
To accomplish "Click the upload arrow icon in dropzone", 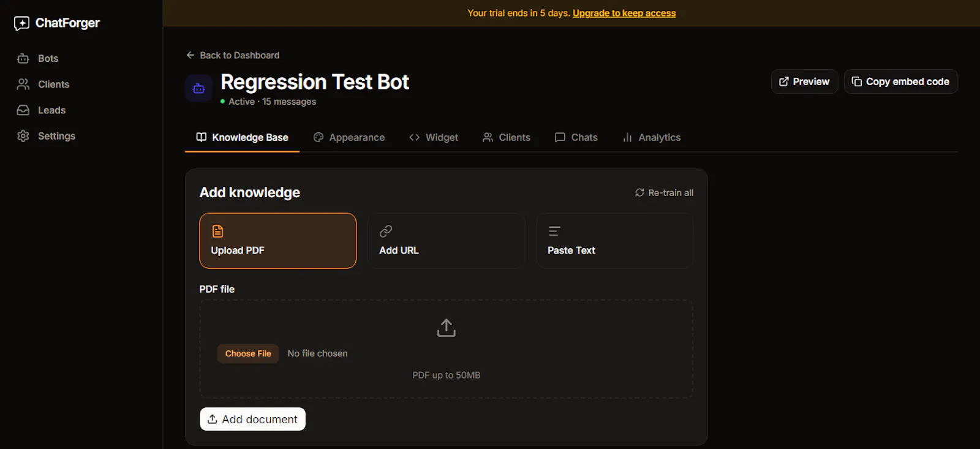I will point(447,328).
